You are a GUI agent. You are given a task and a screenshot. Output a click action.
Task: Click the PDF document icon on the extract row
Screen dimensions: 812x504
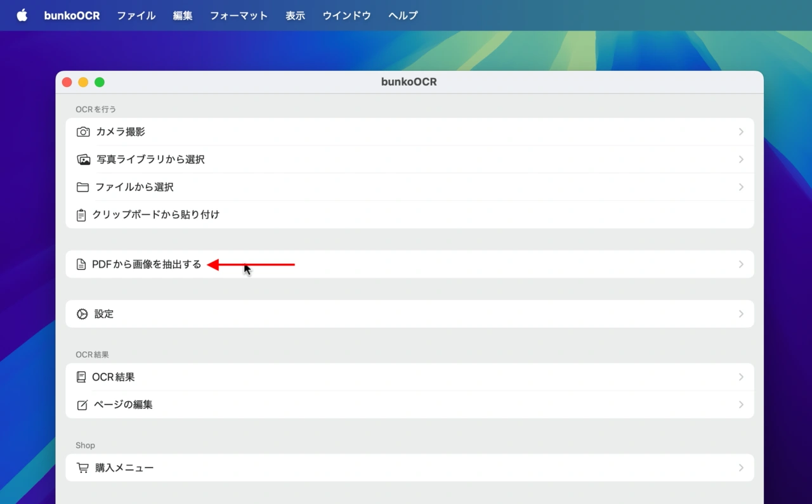coord(82,264)
